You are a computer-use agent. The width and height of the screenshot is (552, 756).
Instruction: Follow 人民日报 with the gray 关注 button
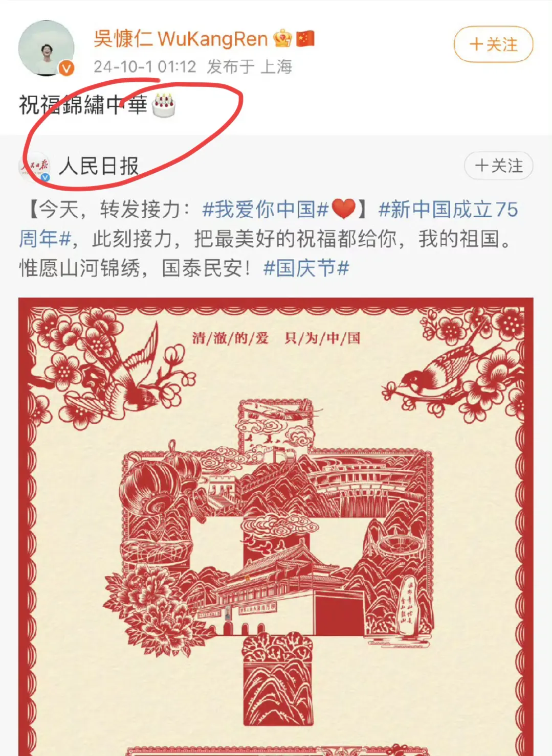498,166
